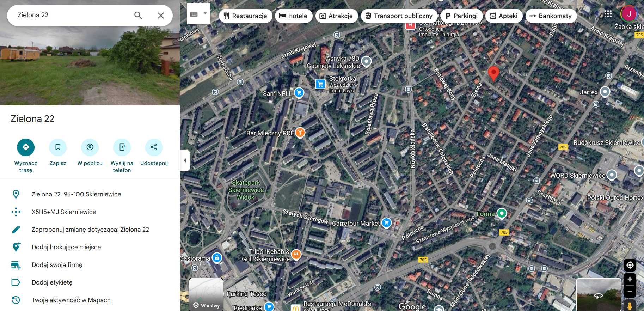Viewport: 644px width, 311px height.
Task: Open the Google apps grid icon
Action: coord(608,14)
